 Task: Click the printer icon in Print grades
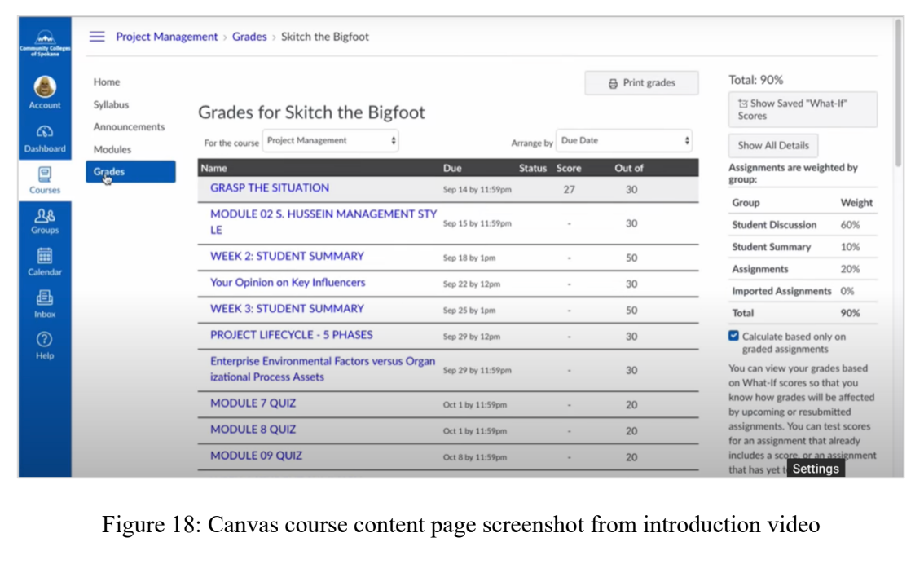coord(613,84)
